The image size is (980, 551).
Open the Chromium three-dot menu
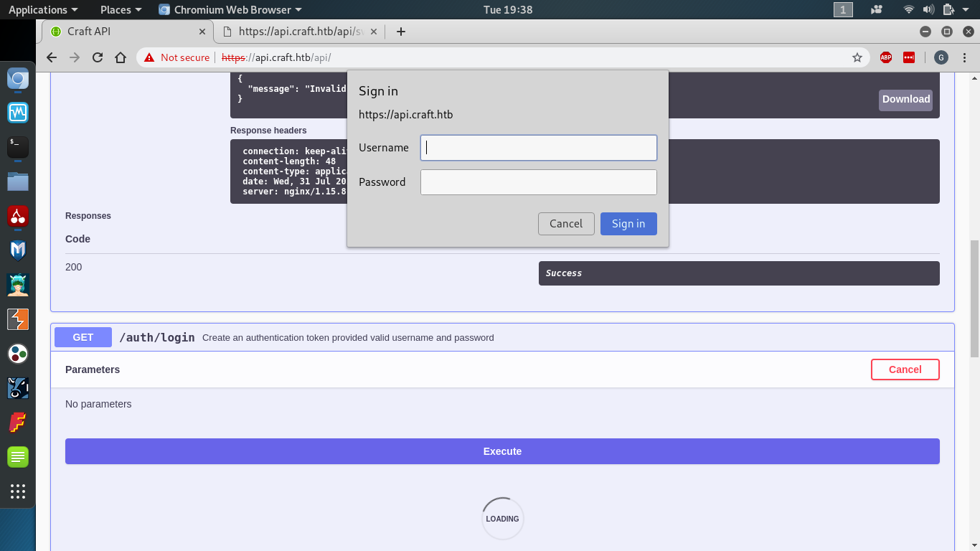click(965, 57)
